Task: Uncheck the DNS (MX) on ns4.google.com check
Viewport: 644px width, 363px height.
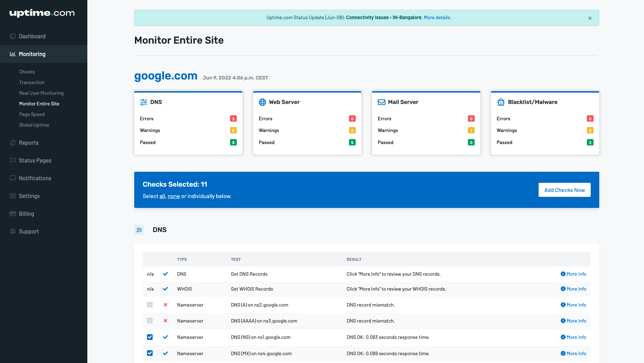Action: [150, 353]
